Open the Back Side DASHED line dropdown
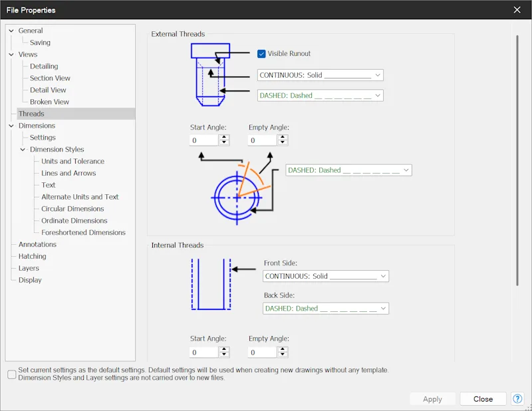 pyautogui.click(x=326, y=309)
